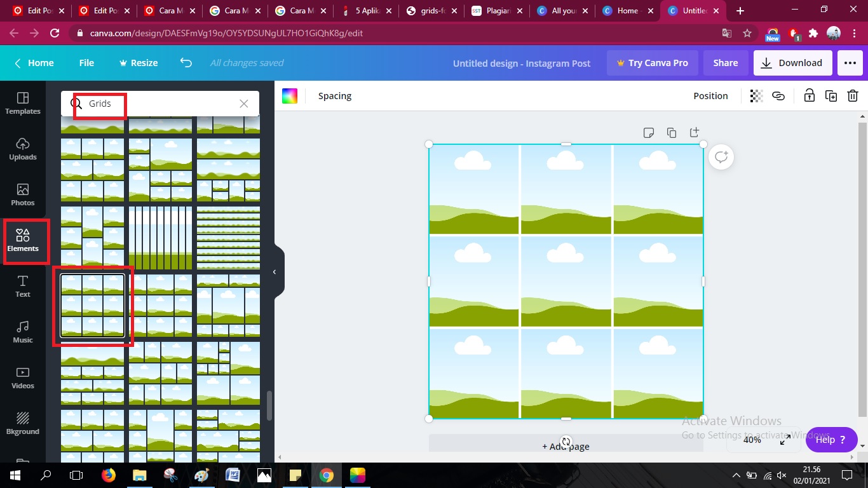This screenshot has height=488, width=868.
Task: Open the Bkground panel
Action: (x=23, y=423)
